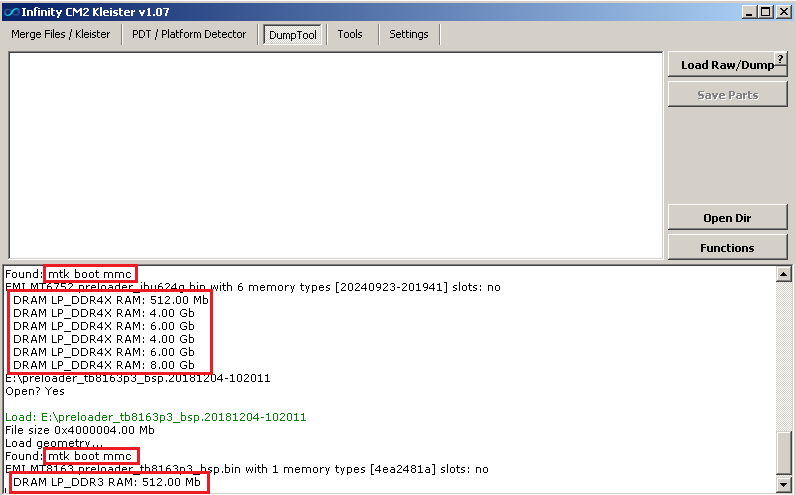Click the log panel scrollbar thumb

(x=783, y=453)
